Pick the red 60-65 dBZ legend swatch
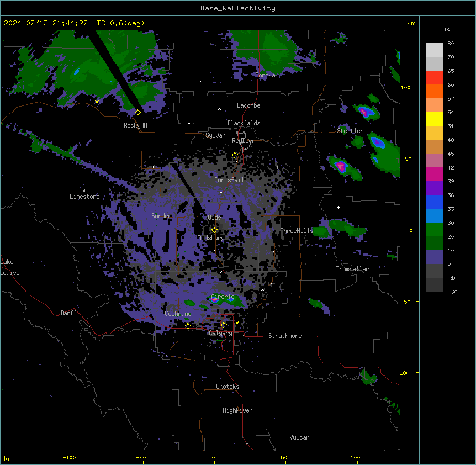Image resolution: width=476 pixels, height=465 pixels. [x=434, y=78]
